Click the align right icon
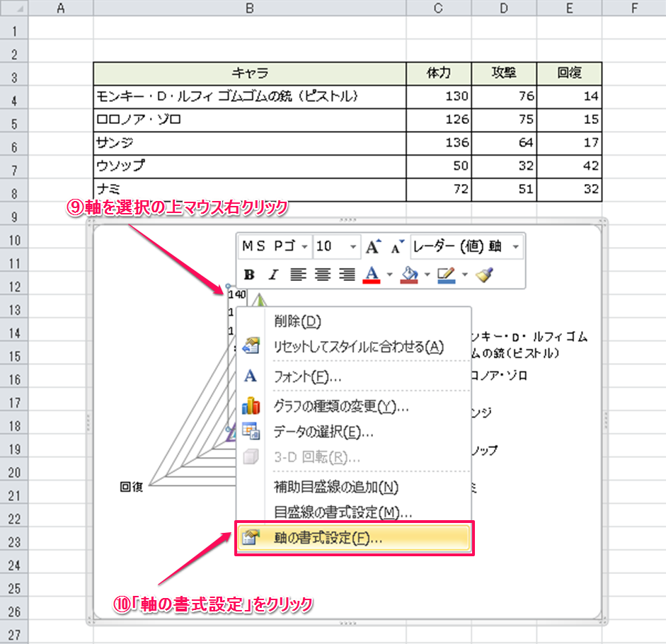This screenshot has width=666, height=644. 346,275
